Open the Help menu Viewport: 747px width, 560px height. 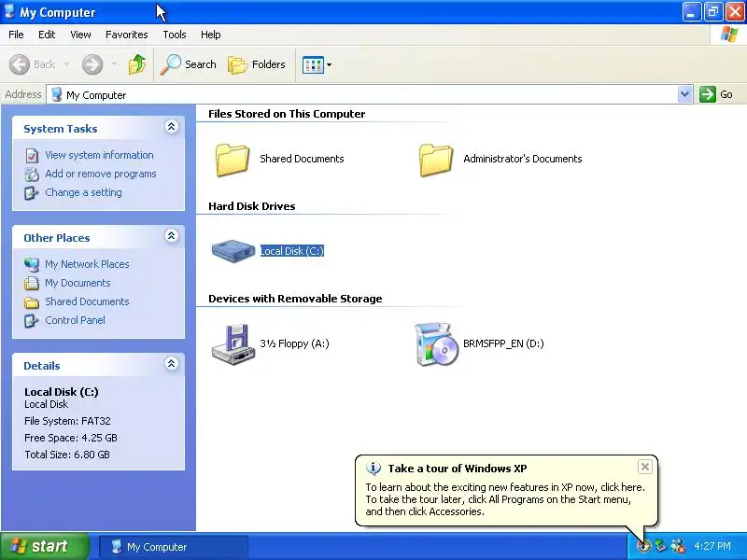coord(211,35)
